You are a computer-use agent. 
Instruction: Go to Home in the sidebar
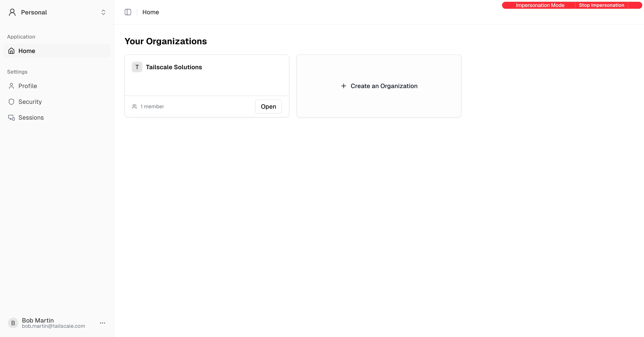tap(57, 51)
